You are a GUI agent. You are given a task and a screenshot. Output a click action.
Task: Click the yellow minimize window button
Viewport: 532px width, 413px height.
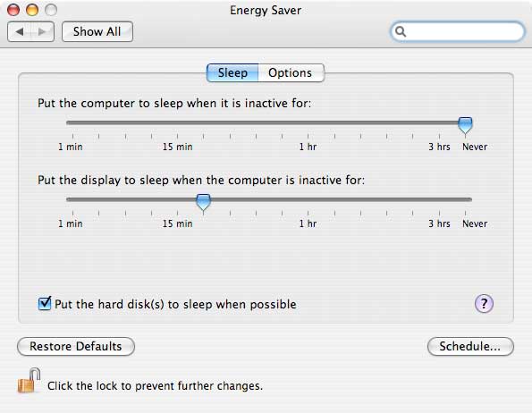[x=32, y=10]
